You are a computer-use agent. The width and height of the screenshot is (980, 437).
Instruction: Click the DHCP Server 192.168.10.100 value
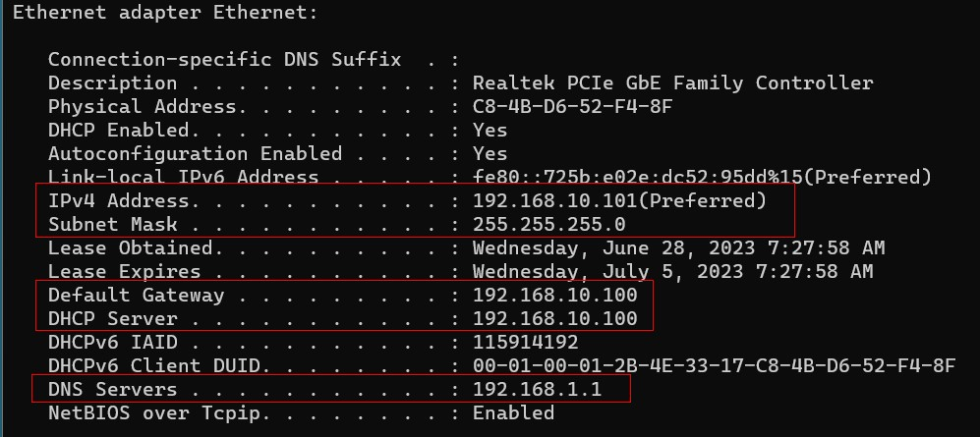pos(555,318)
